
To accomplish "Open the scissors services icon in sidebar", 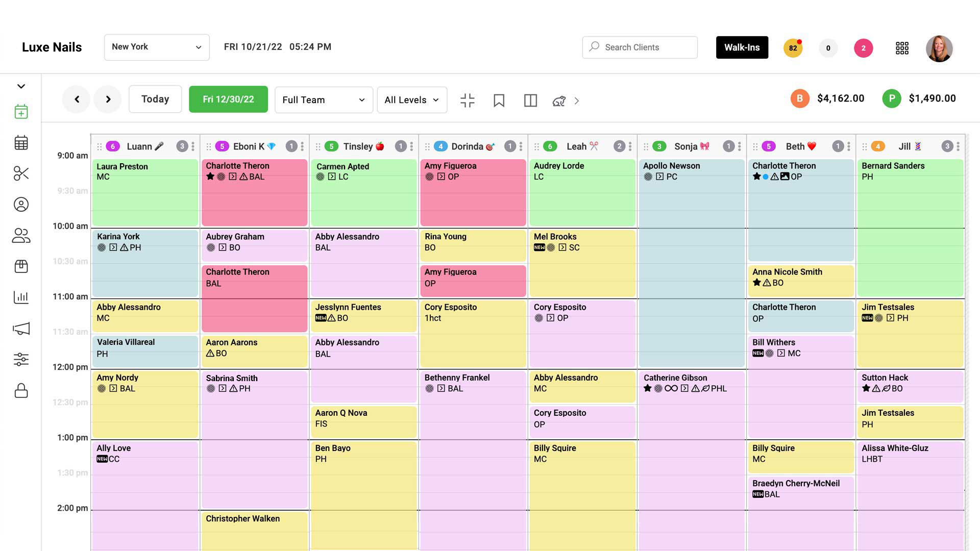I will tap(21, 173).
